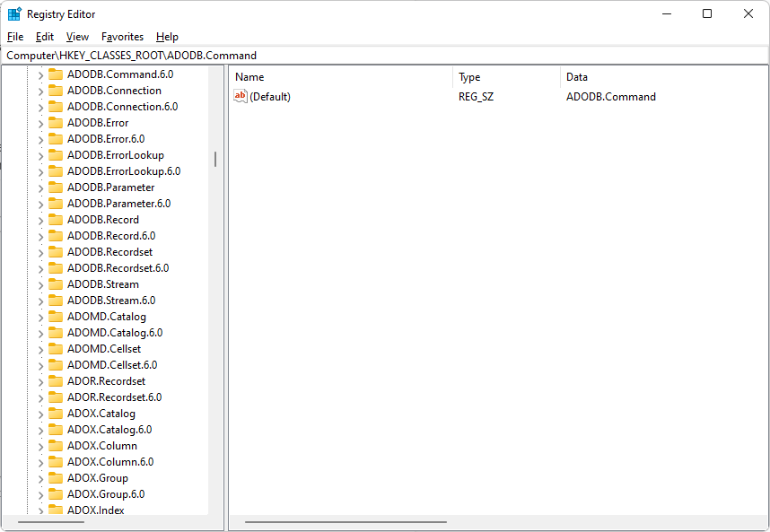The height and width of the screenshot is (532, 770).
Task: Minimize the Registry Editor window
Action: point(667,13)
